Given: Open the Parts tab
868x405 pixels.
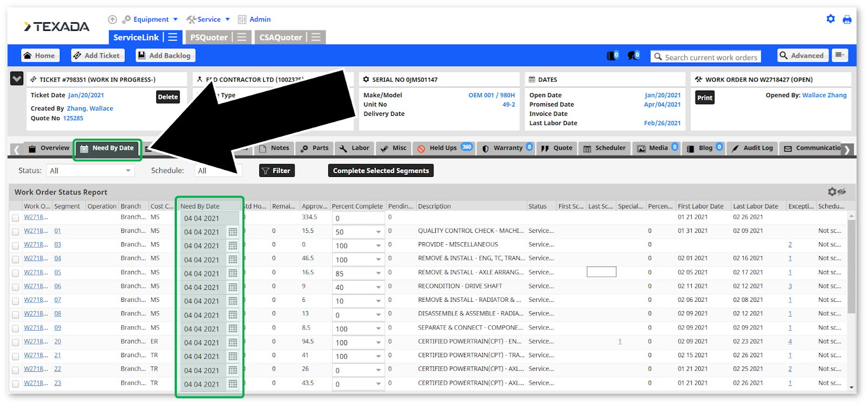Looking at the screenshot, I should (x=315, y=148).
